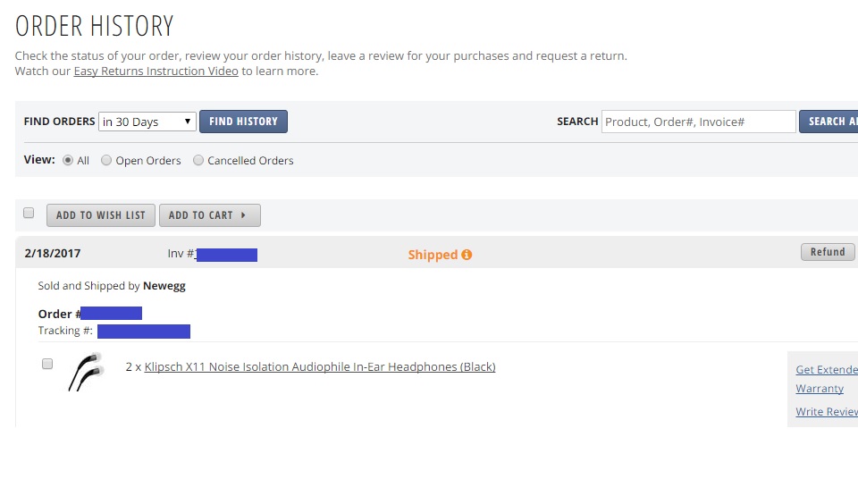Open Klipsch X11 Noise Isolation Headphones link
Viewport: 858px width, 504px height.
tap(320, 366)
